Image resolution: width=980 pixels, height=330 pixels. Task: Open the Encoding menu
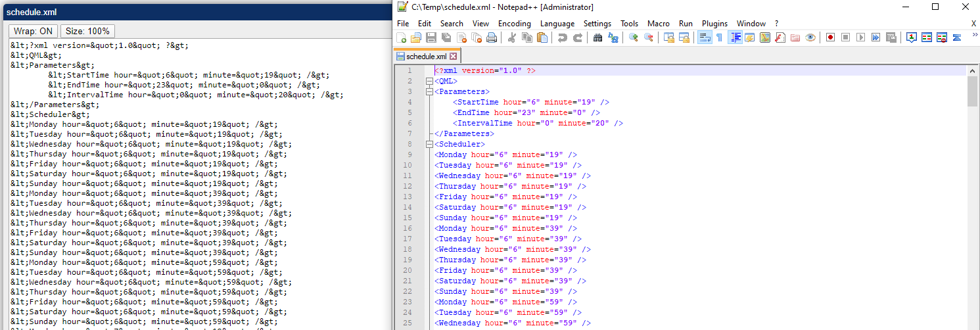(x=515, y=23)
